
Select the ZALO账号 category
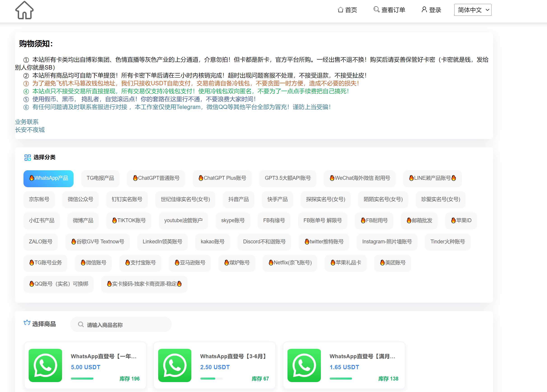click(x=41, y=242)
